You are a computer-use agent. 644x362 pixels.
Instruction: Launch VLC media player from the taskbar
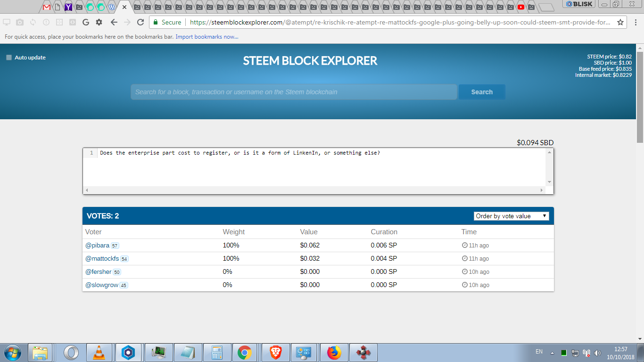[99, 353]
